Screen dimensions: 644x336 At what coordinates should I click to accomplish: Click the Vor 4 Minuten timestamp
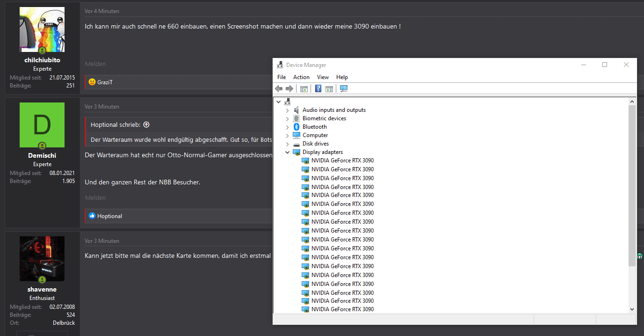pyautogui.click(x=102, y=11)
